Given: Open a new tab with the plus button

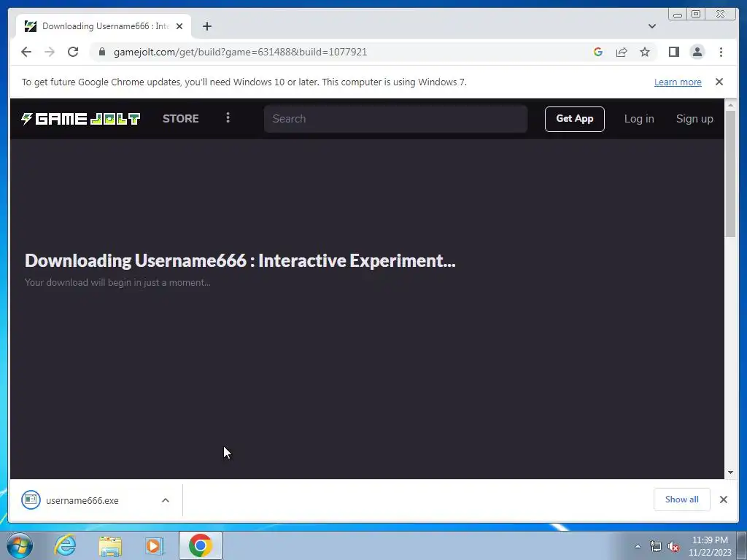Looking at the screenshot, I should point(206,26).
